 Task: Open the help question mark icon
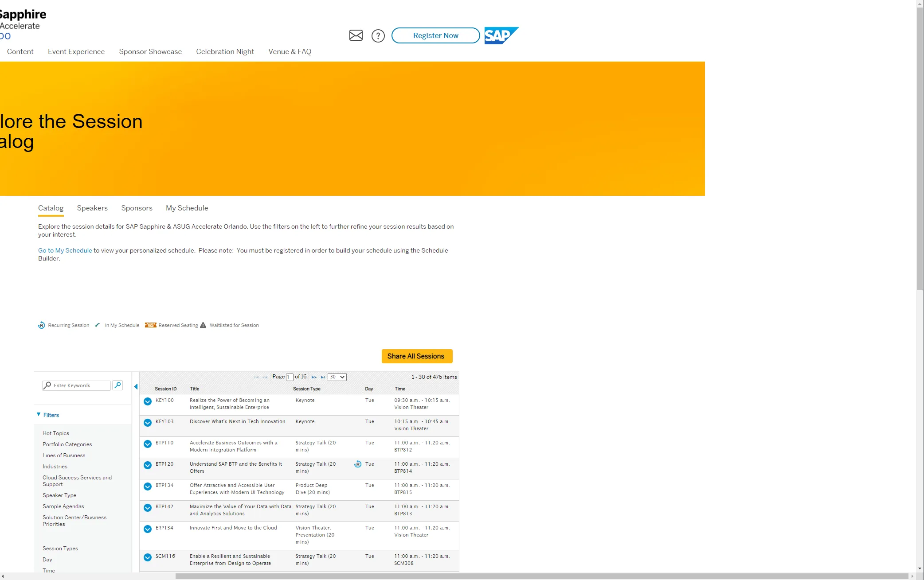point(378,36)
